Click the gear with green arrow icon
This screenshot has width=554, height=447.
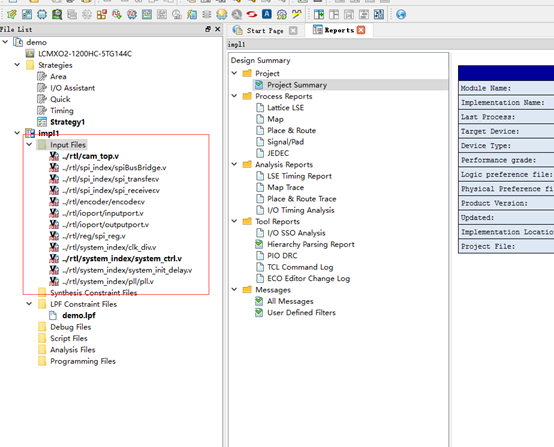[282, 14]
